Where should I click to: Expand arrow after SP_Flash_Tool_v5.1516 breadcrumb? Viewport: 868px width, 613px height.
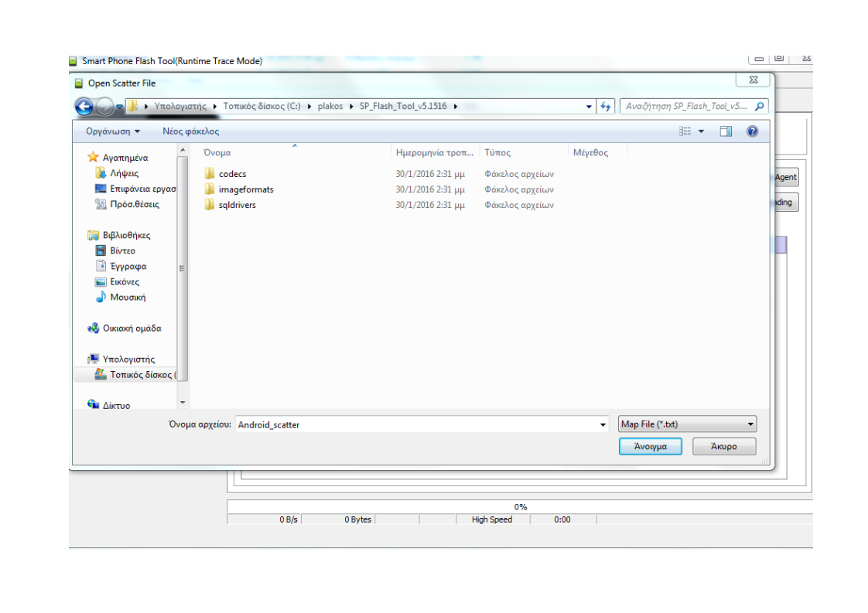tap(456, 106)
